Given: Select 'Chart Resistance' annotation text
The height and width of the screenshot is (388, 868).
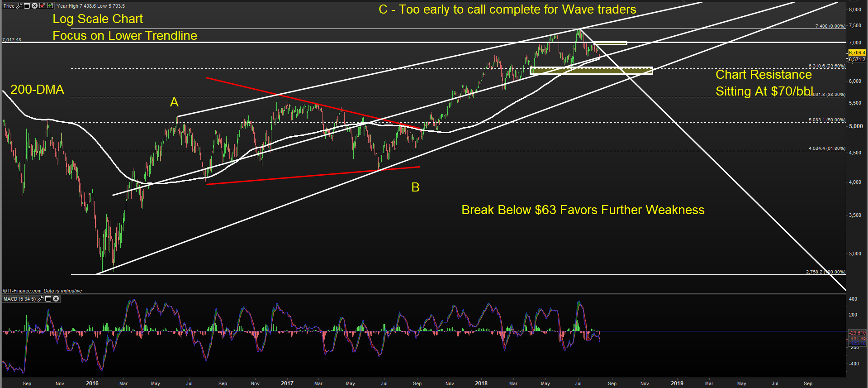Looking at the screenshot, I should [x=764, y=75].
